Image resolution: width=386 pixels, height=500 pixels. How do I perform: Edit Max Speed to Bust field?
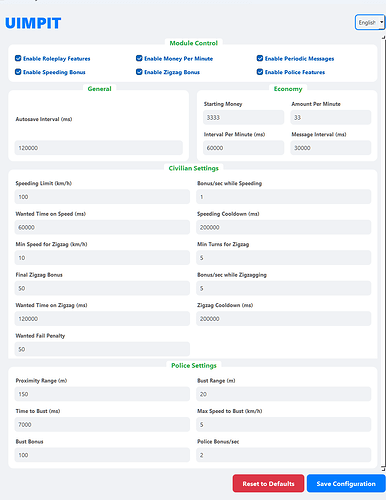(284, 424)
